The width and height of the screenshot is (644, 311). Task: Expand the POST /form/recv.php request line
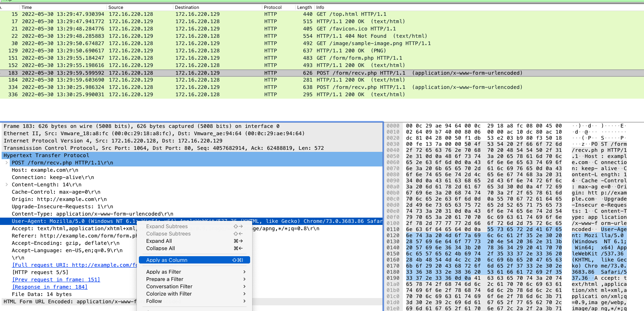[6, 163]
